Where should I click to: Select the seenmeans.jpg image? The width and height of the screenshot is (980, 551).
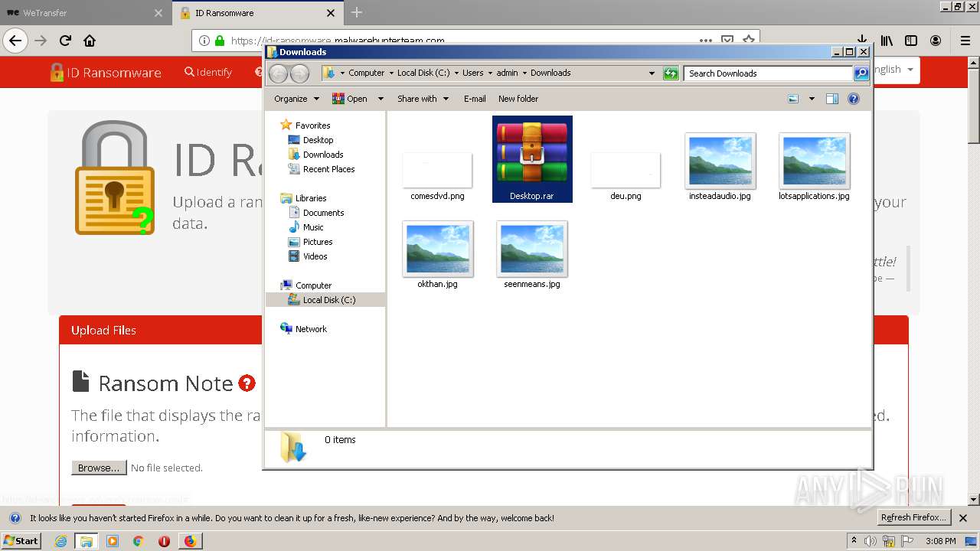tap(531, 255)
